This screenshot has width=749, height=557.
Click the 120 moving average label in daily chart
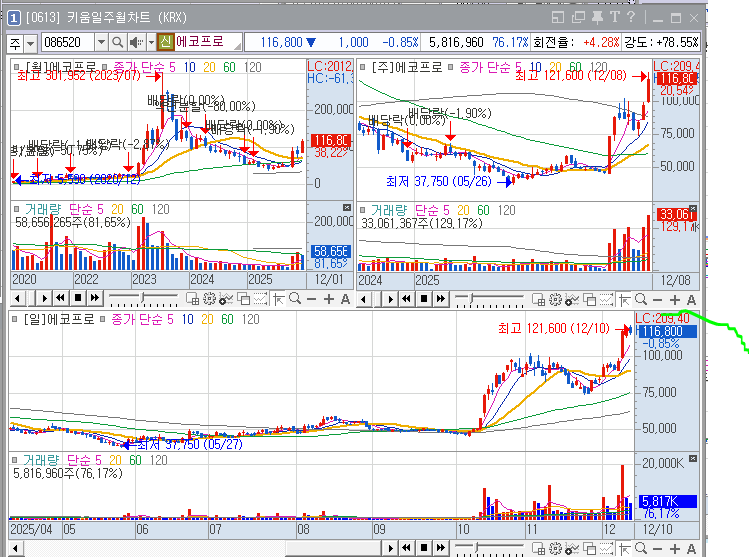point(250,319)
